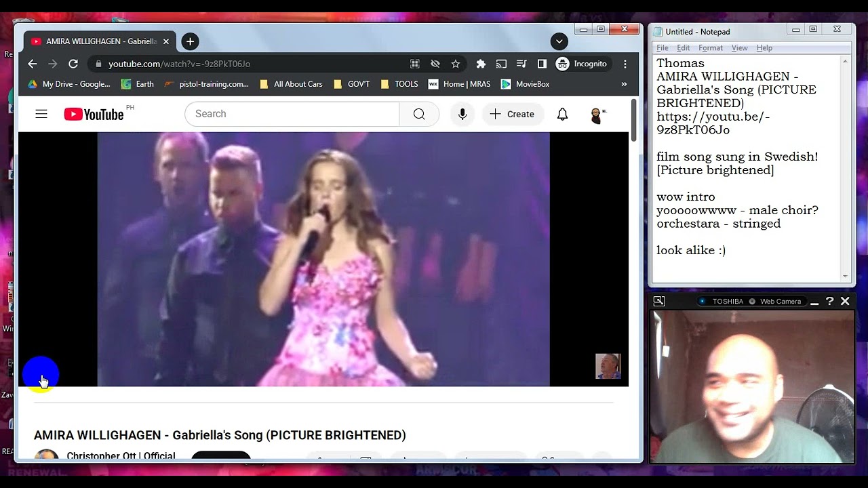Click the YouTube Create button
This screenshot has width=868, height=488.
tap(512, 114)
